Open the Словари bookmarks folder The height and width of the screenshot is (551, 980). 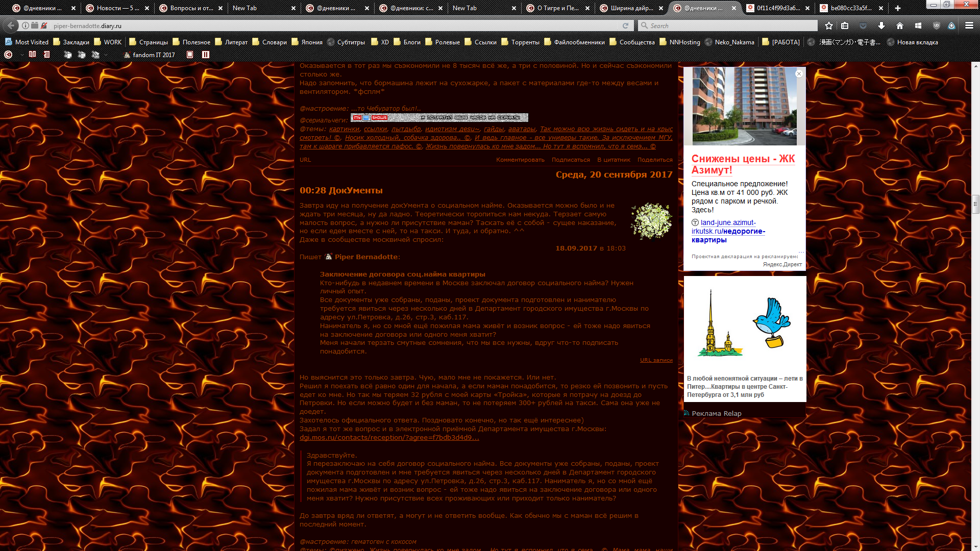[x=269, y=42]
